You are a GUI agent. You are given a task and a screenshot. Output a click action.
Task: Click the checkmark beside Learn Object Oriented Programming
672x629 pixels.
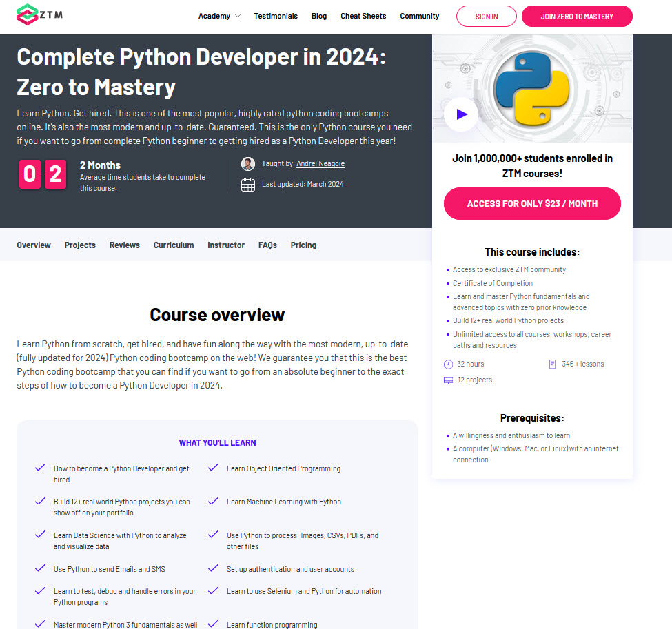coord(213,468)
